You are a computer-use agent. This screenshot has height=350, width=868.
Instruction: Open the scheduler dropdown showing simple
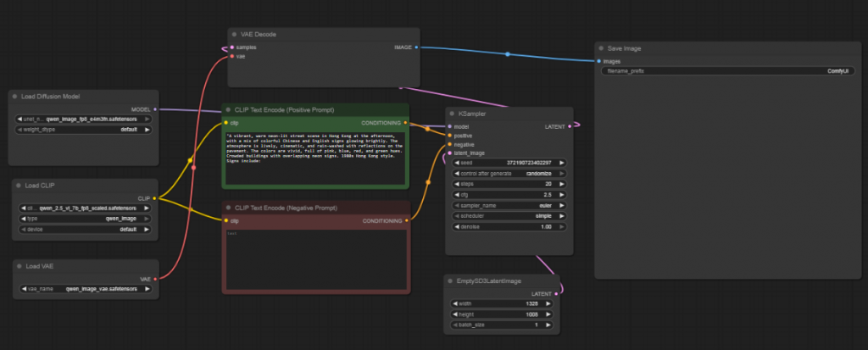509,216
